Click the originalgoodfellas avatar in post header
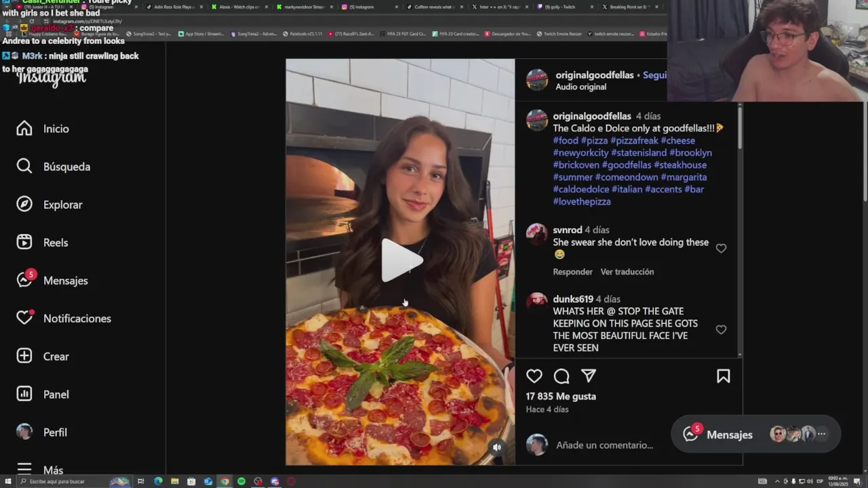Image resolution: width=868 pixels, height=488 pixels. coord(537,79)
